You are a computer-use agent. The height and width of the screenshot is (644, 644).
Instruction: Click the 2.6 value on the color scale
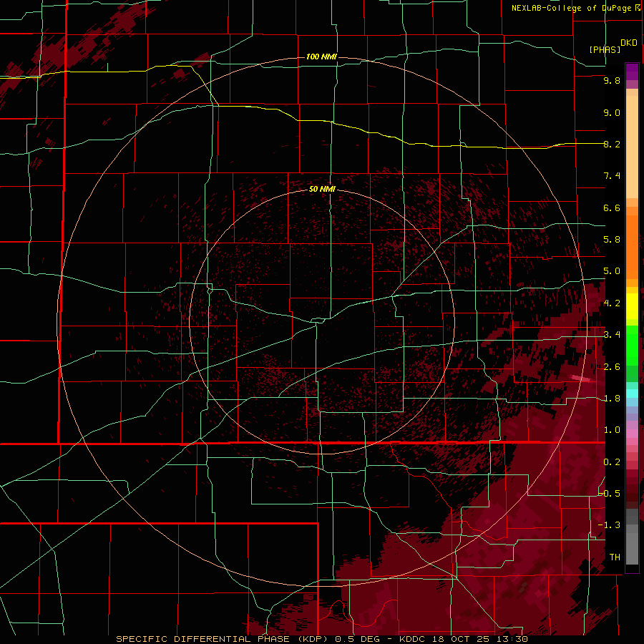tap(612, 367)
